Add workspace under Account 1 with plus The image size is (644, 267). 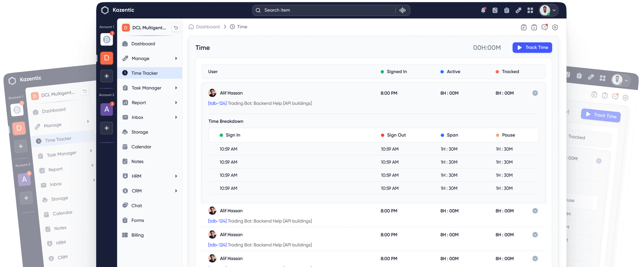point(107,76)
